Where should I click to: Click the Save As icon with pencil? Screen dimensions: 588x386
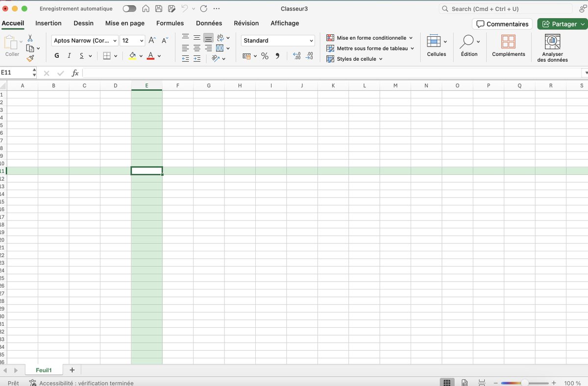tap(171, 9)
